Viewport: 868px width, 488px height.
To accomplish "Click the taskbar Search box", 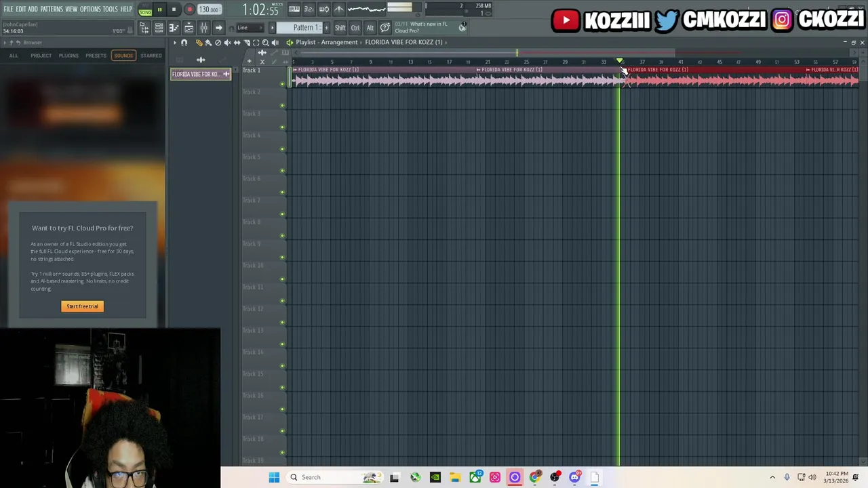I will 334,477.
